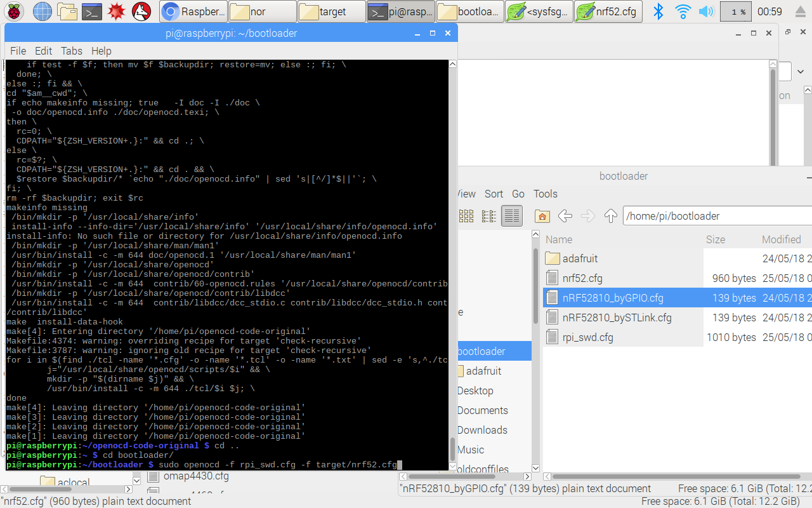Open the Bluetooth tray menu
Image resolution: width=812 pixels, height=508 pixels.
point(658,11)
